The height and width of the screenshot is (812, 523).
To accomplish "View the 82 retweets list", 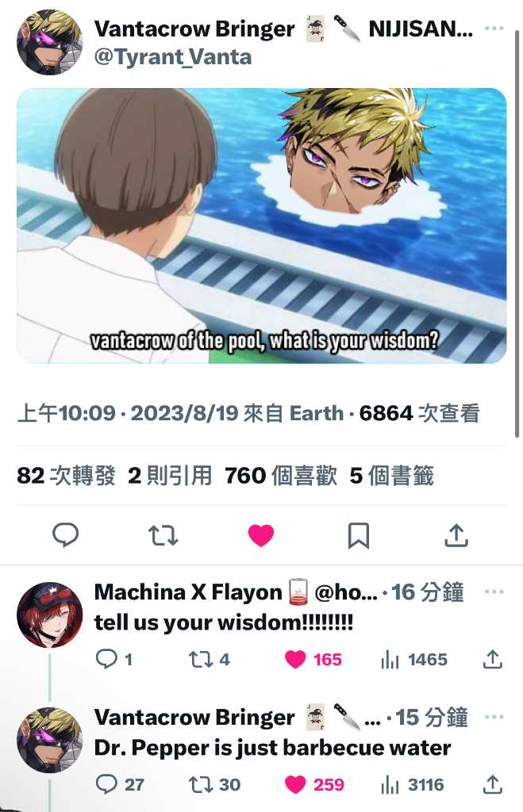I will 66,476.
